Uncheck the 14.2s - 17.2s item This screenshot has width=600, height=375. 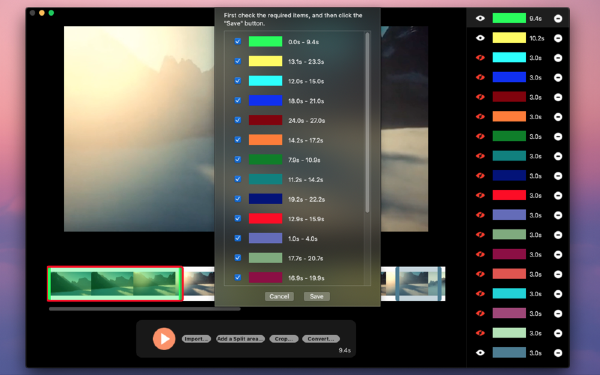[238, 140]
